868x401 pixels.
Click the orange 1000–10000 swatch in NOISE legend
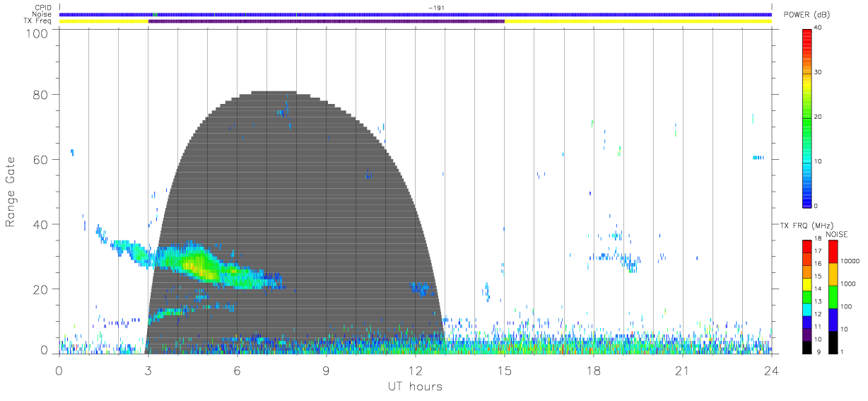[x=833, y=274]
